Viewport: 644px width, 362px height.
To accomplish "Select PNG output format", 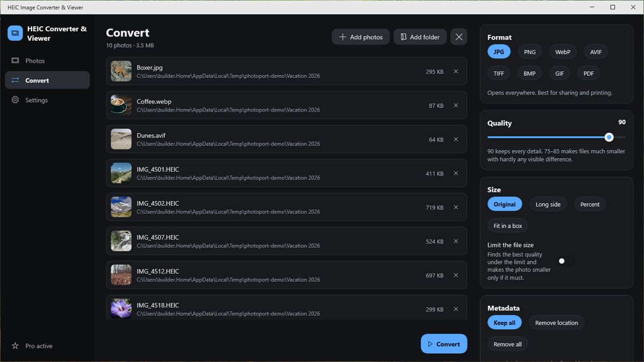I will point(530,52).
